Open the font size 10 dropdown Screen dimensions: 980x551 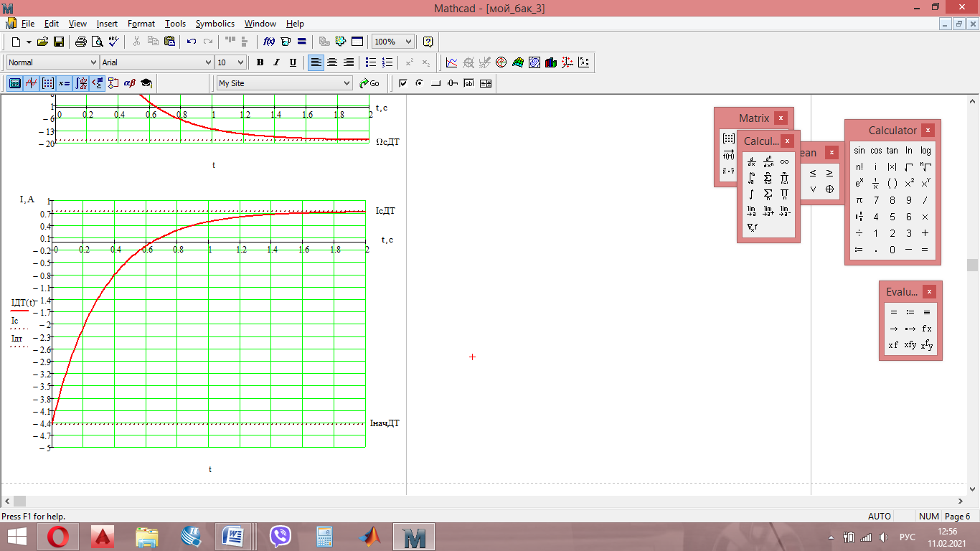coord(240,62)
